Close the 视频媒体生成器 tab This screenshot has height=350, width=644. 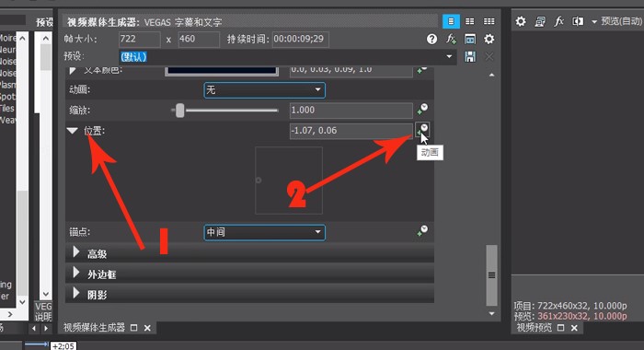(x=147, y=328)
